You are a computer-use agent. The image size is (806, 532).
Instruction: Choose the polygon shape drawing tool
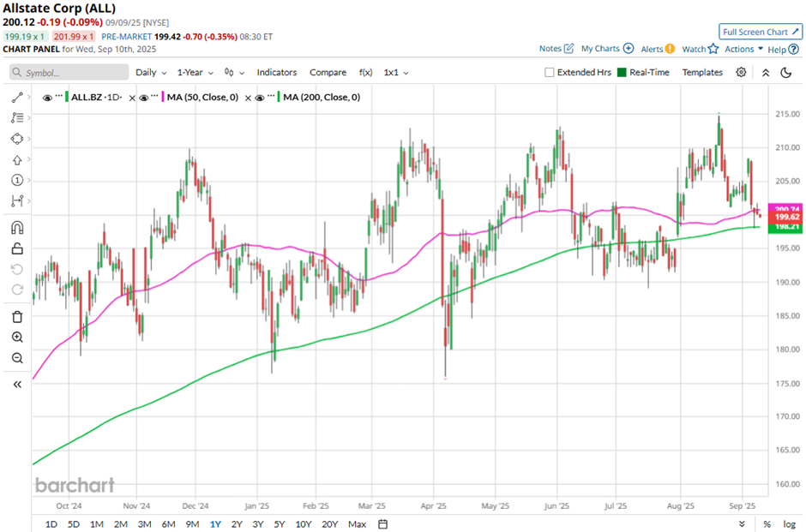17,139
